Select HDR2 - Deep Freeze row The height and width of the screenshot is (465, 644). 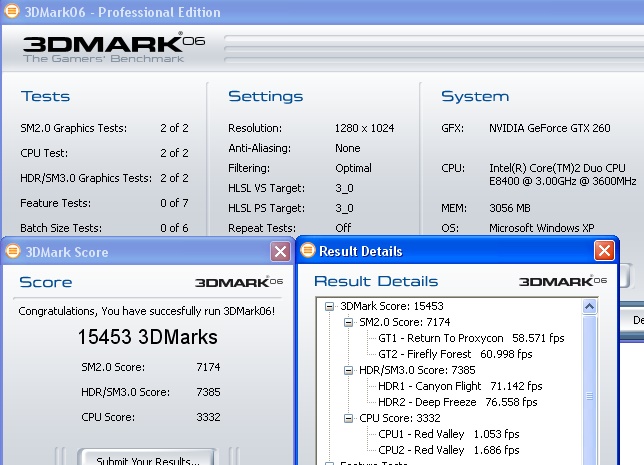(x=458, y=402)
